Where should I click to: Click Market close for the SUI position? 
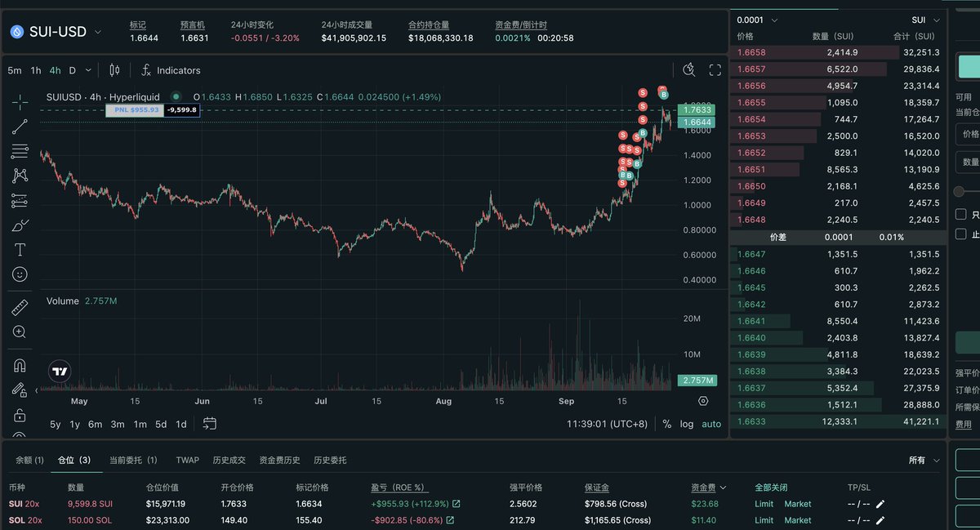pyautogui.click(x=798, y=504)
